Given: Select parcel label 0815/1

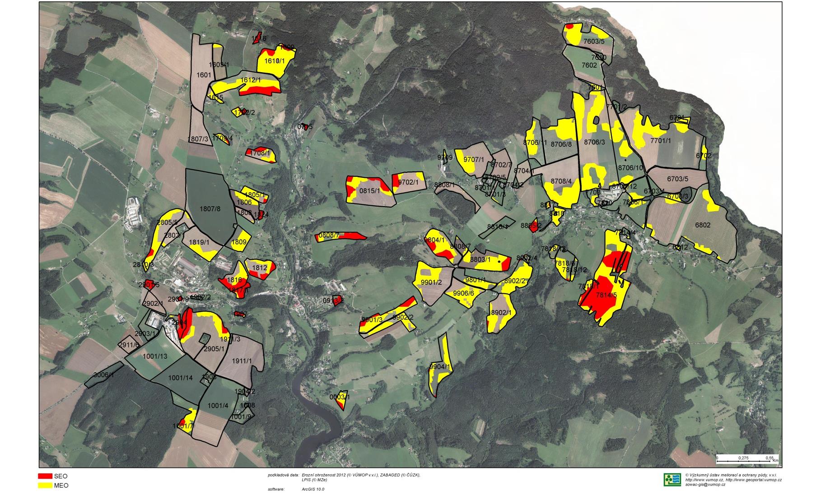Looking at the screenshot, I should pos(370,191).
